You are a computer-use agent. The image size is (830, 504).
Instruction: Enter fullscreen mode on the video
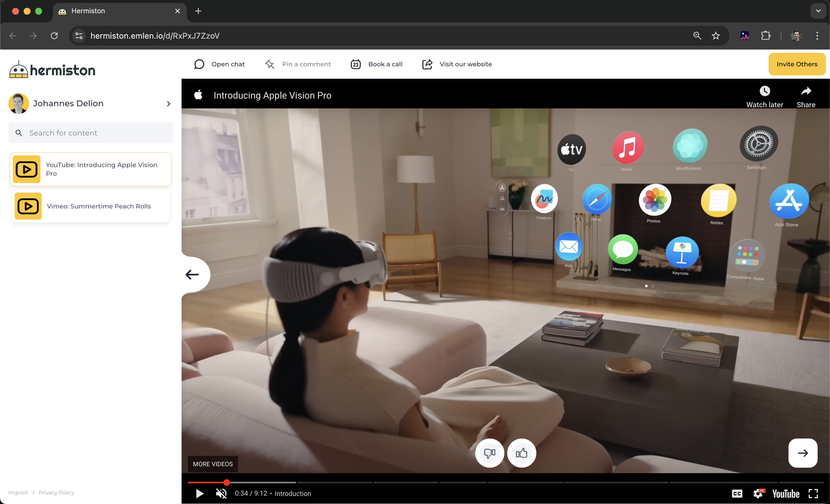pyautogui.click(x=813, y=493)
